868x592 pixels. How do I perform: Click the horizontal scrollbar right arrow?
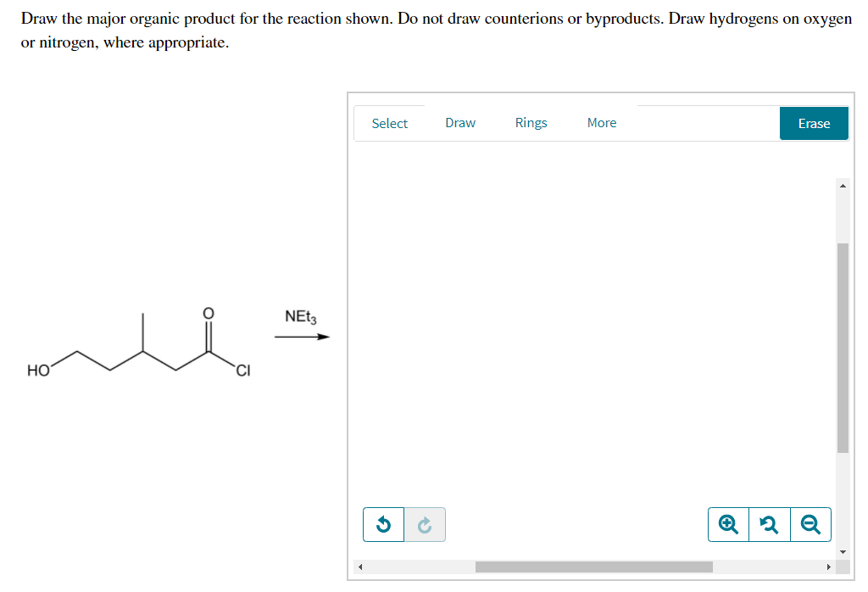click(829, 567)
